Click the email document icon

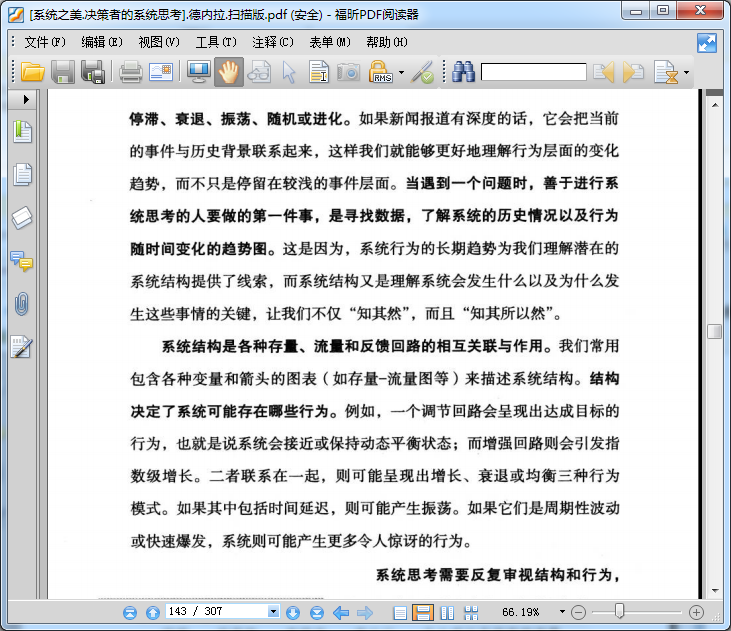(x=161, y=72)
